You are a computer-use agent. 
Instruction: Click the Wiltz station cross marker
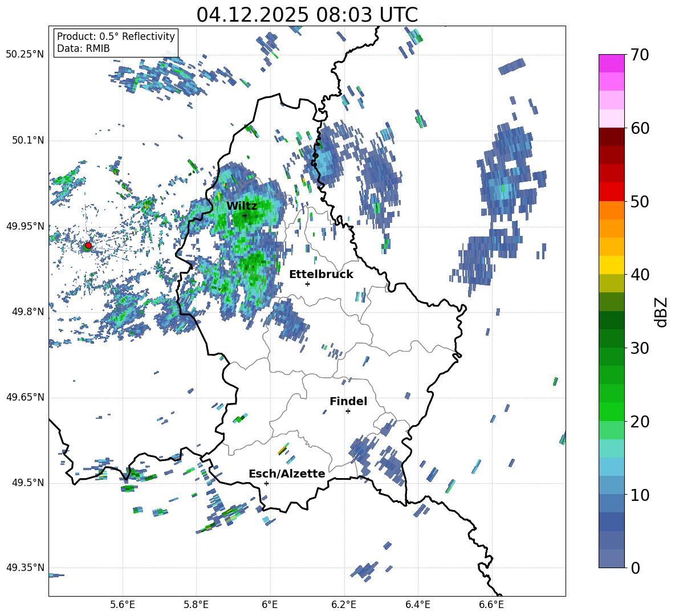tap(245, 215)
